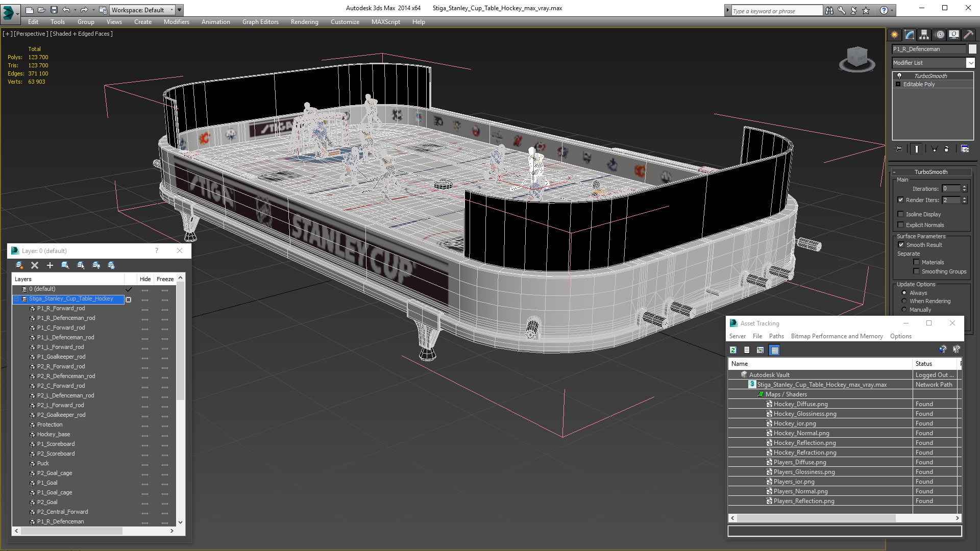Toggle Show End Result icon
The width and height of the screenshot is (980, 551).
tap(917, 149)
